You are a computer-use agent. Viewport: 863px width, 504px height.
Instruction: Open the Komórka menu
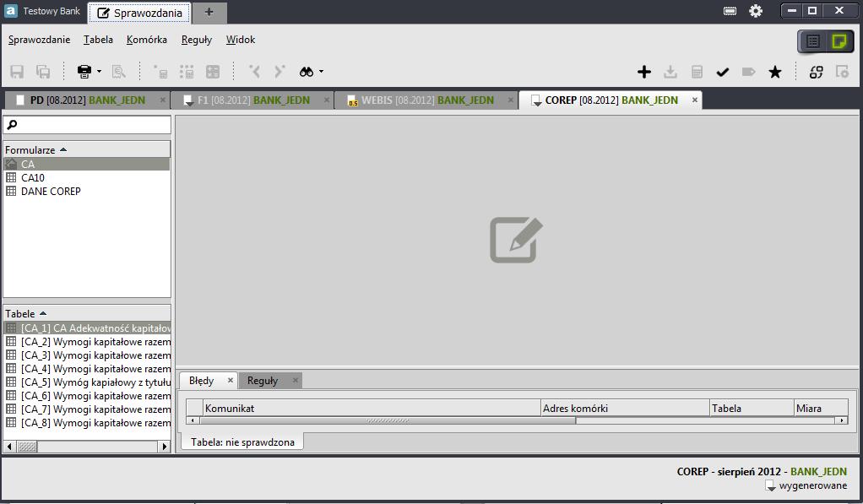[x=146, y=40]
